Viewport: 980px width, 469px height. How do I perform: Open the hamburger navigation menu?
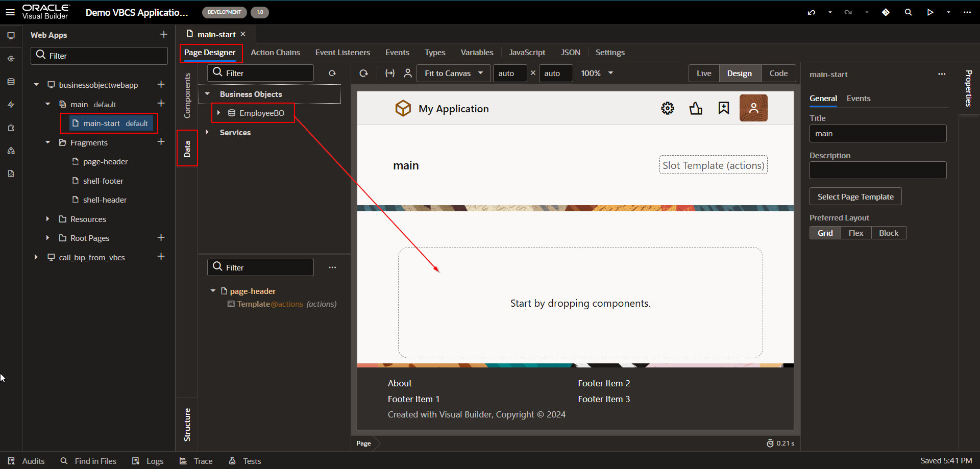10,12
